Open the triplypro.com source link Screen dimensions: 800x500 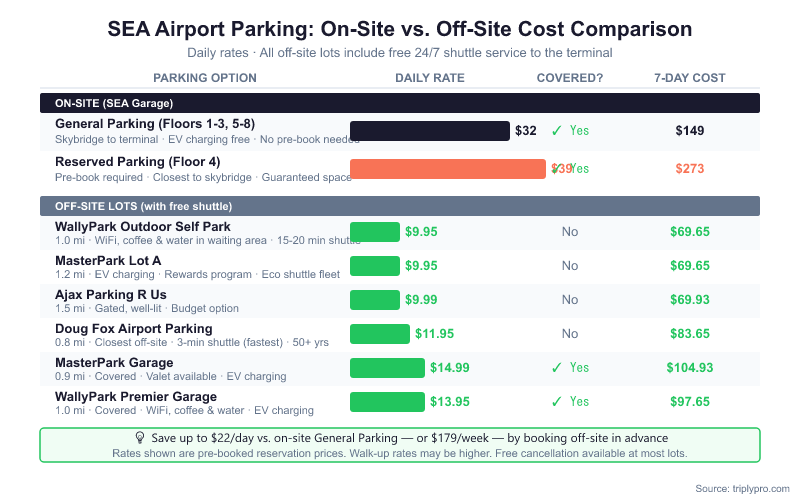pos(740,487)
